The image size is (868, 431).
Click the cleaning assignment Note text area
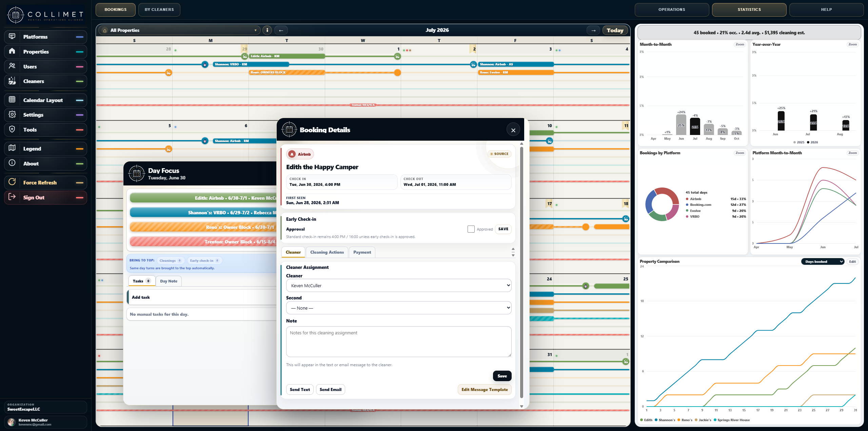click(399, 341)
